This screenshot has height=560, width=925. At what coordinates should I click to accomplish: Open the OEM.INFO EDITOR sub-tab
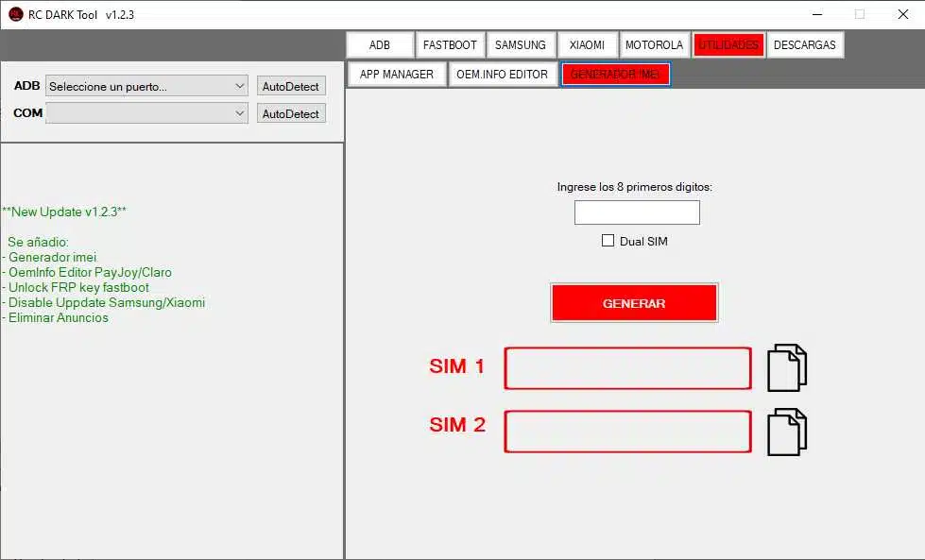click(x=502, y=75)
